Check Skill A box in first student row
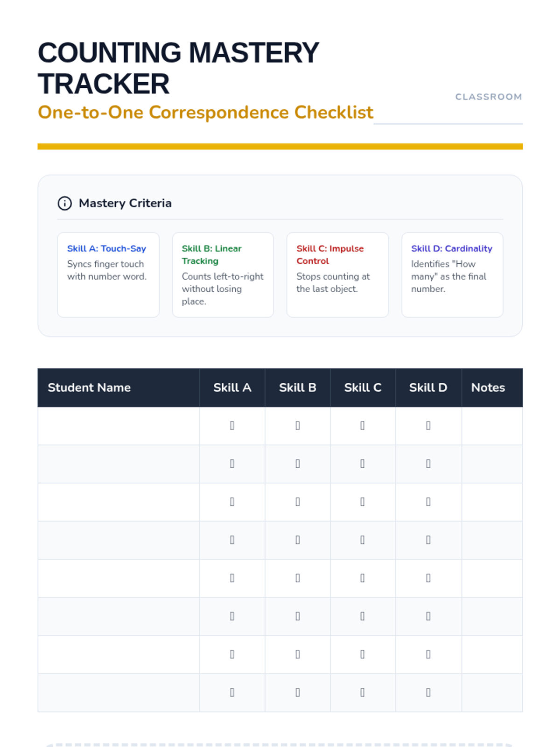Image resolution: width=560 pixels, height=747 pixels. [232, 426]
